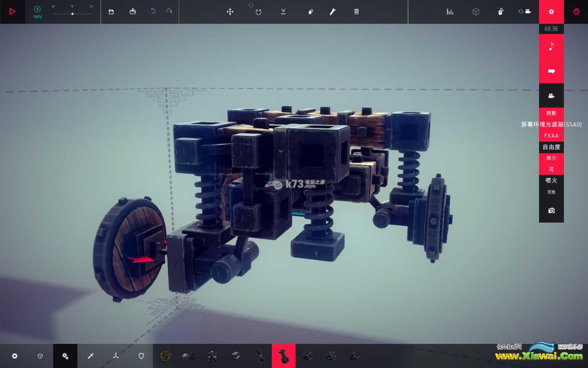The image size is (588, 368).
Task: Select the wrench key-mapping tool
Action: coord(333,12)
